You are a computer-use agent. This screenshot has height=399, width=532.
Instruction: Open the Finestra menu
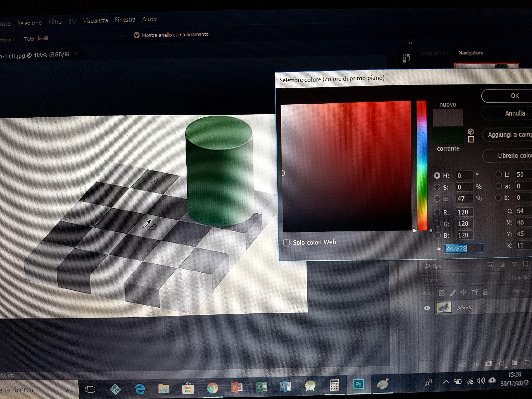(125, 20)
